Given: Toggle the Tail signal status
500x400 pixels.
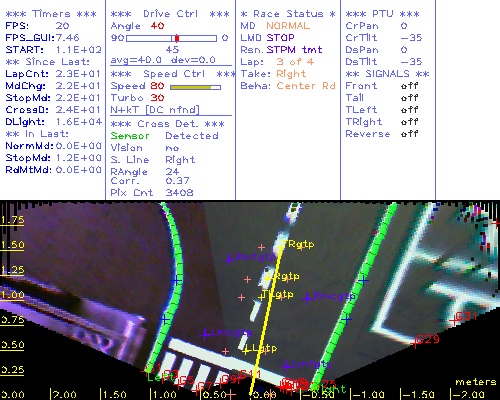Looking at the screenshot, I should click(x=409, y=98).
